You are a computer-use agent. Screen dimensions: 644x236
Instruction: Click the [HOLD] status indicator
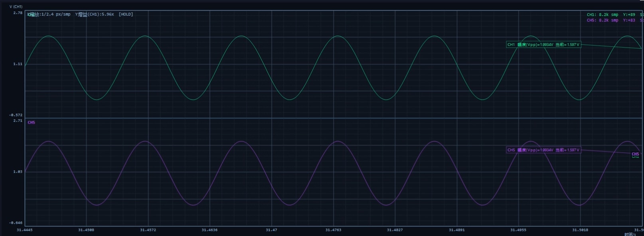pos(126,14)
